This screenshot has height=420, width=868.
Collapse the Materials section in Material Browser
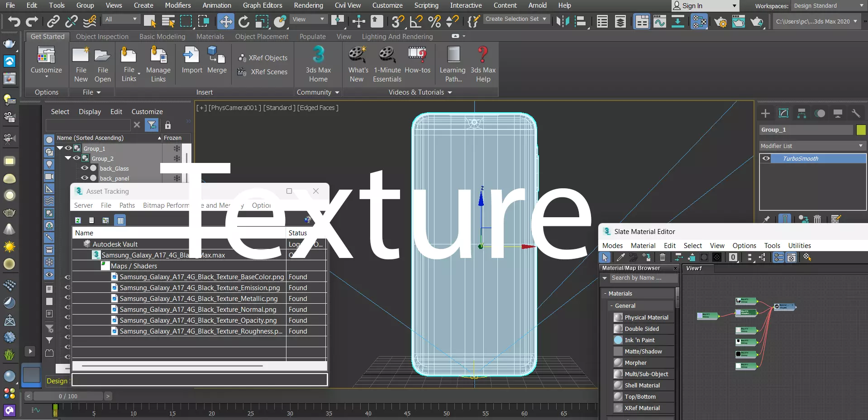tap(606, 293)
